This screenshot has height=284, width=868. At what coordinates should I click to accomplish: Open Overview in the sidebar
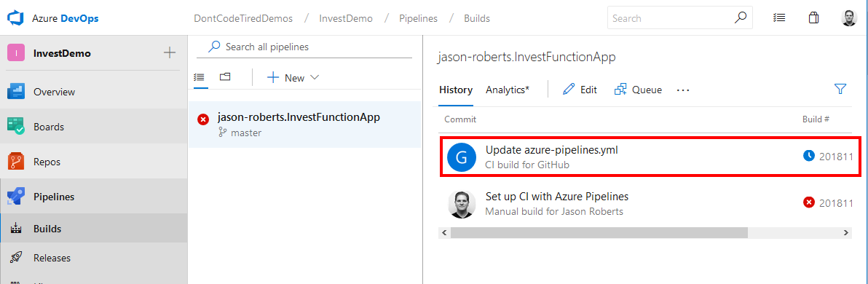click(93, 92)
